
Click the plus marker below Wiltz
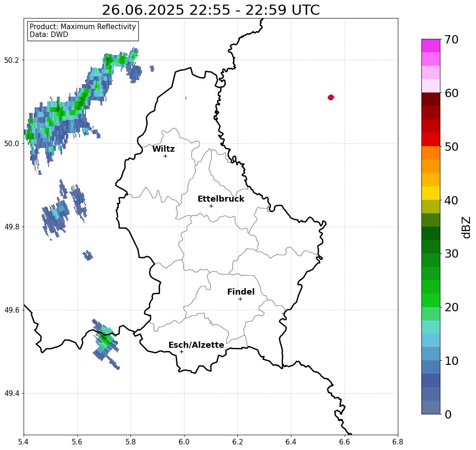(x=166, y=156)
